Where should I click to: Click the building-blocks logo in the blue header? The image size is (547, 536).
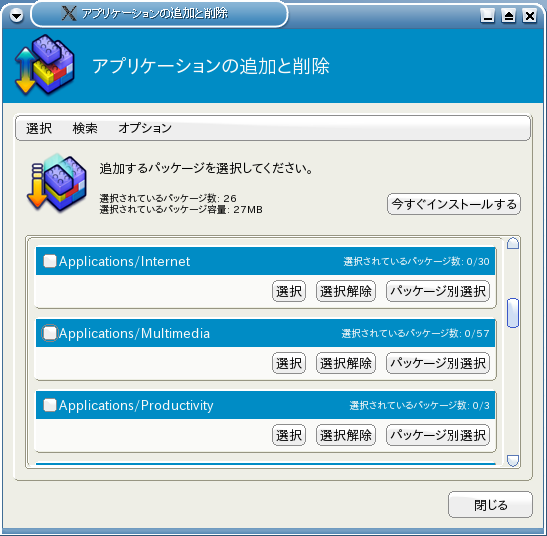(x=45, y=65)
